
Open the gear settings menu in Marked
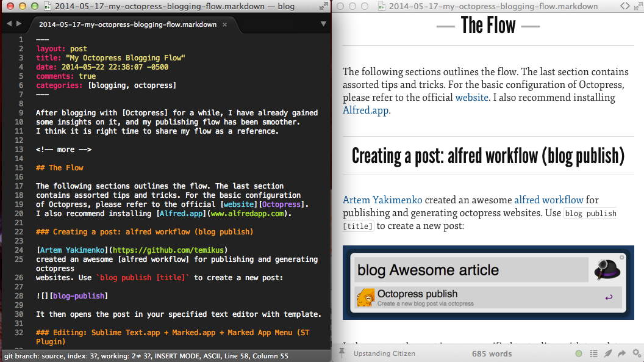pyautogui.click(x=637, y=353)
